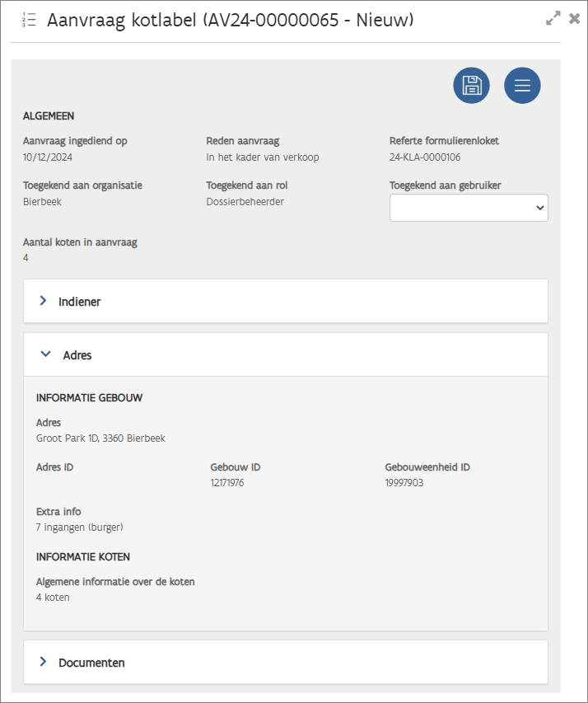Click the chevron arrow next to Documenten
This screenshot has width=588, height=703.
click(44, 662)
